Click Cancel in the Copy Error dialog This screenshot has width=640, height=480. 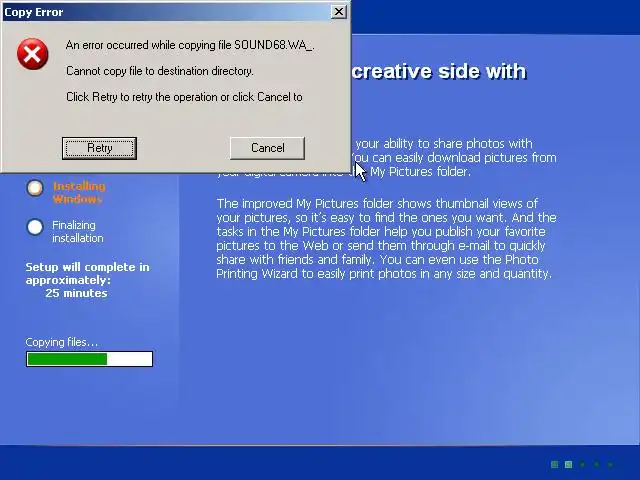coord(267,148)
